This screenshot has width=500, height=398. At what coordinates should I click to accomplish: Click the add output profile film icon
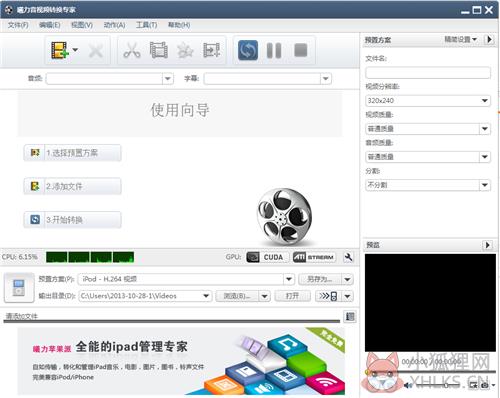212,51
